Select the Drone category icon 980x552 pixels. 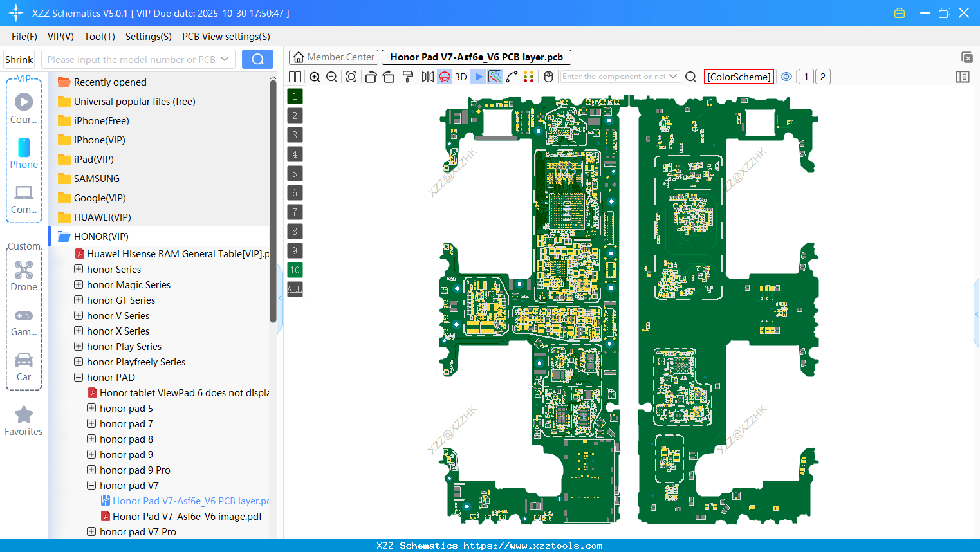tap(24, 275)
